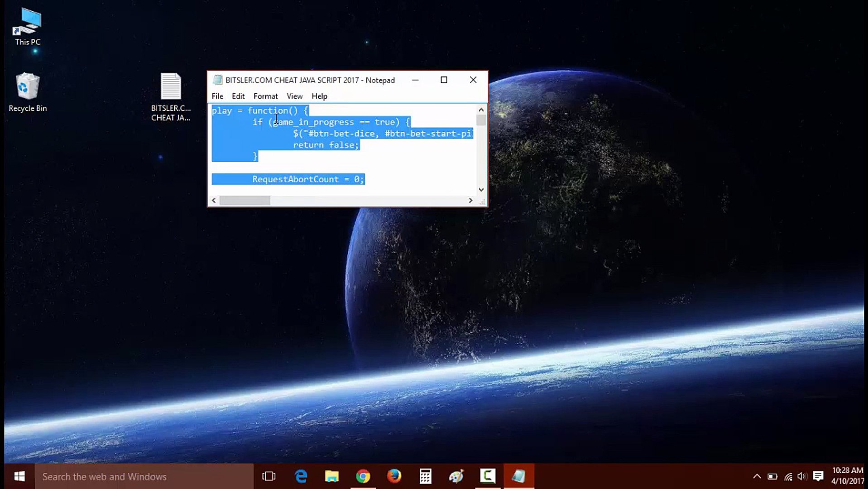Screen dimensions: 868x489
Task: Click the horizontal scrollbar thumb in Notepad
Action: point(245,200)
